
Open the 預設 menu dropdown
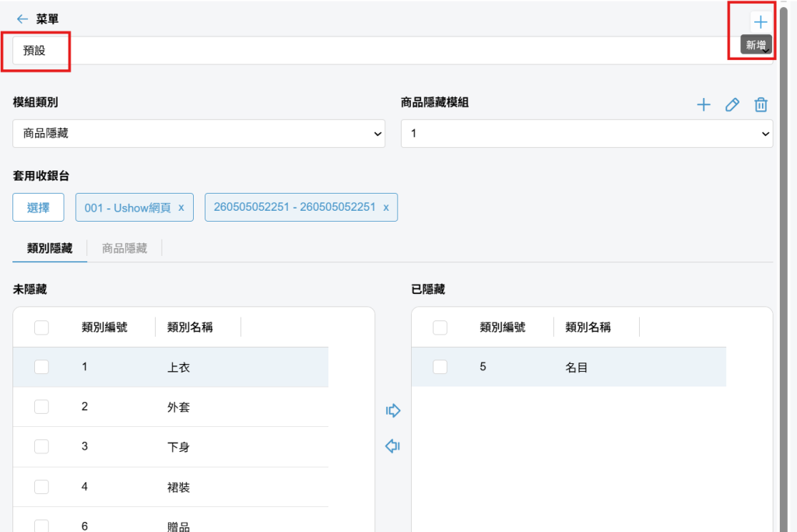[392, 51]
